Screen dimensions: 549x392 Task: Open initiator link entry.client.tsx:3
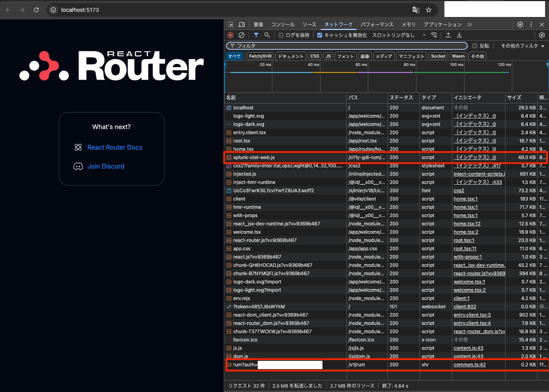[x=472, y=315]
